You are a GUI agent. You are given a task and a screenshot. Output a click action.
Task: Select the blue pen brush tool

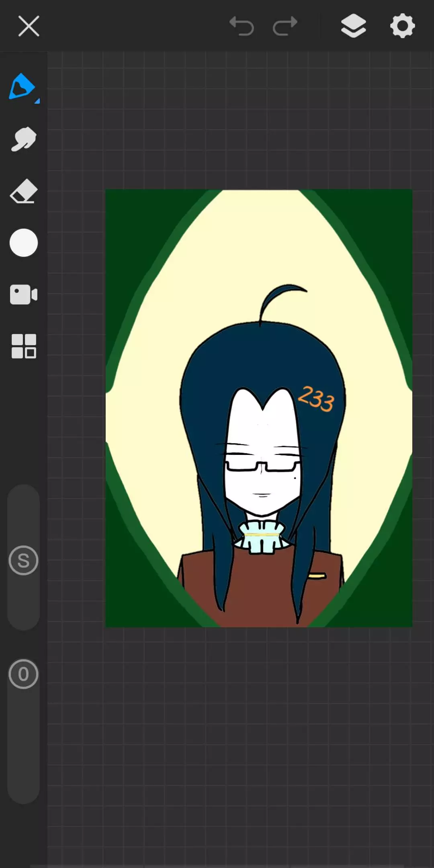[x=22, y=86]
